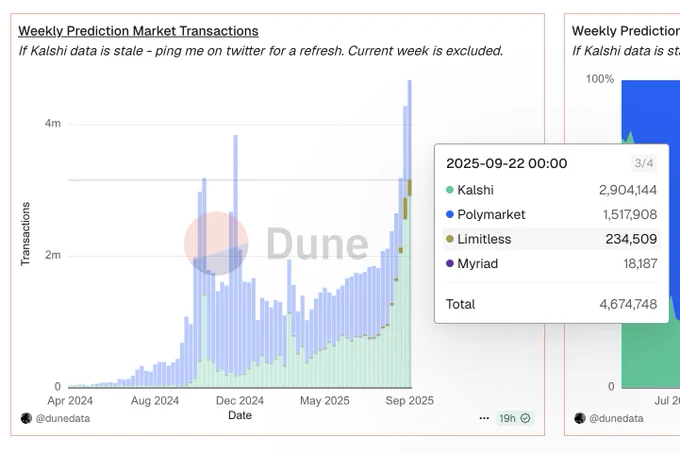Click the Kalshi value 2,904,144

click(x=628, y=190)
